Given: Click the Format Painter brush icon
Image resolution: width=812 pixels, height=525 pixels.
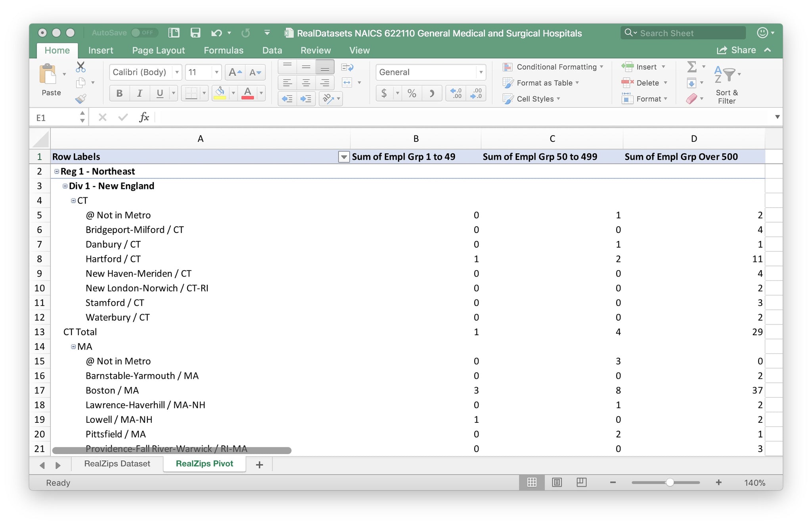Looking at the screenshot, I should pyautogui.click(x=81, y=99).
